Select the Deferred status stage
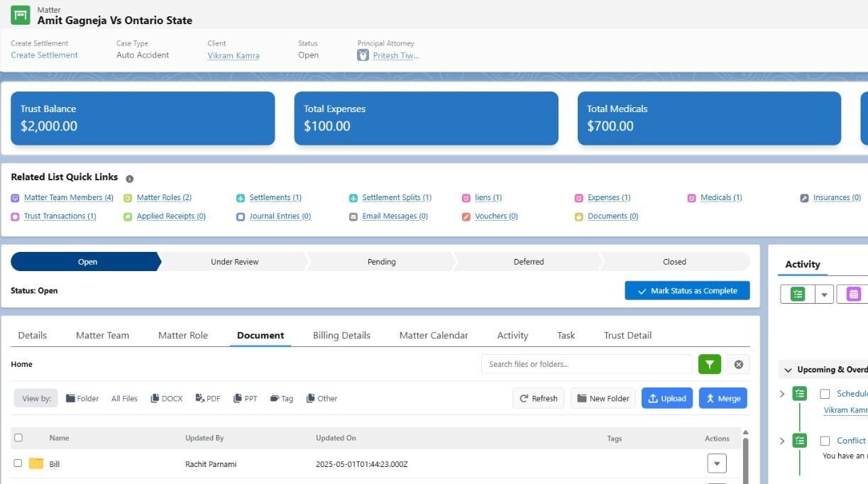Image resolution: width=868 pixels, height=484 pixels. 529,262
